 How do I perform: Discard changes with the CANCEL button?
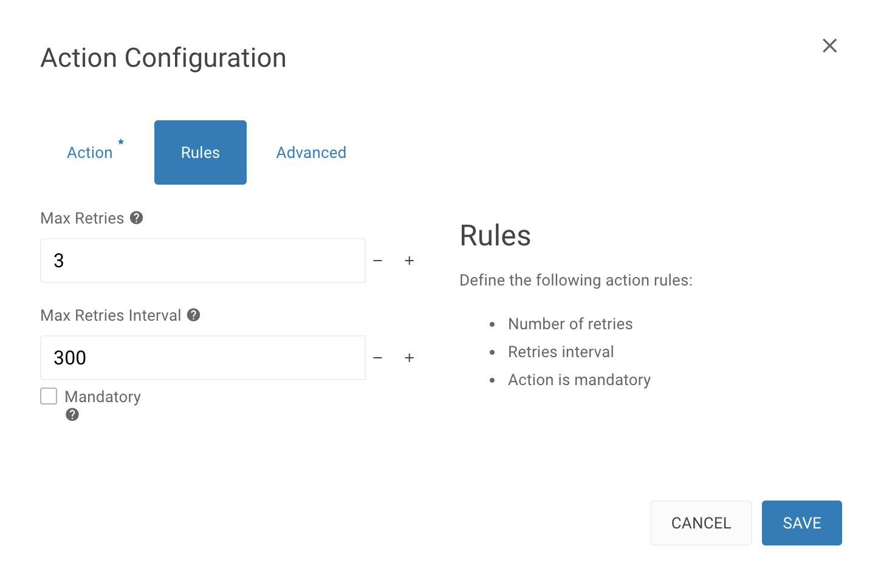click(701, 523)
